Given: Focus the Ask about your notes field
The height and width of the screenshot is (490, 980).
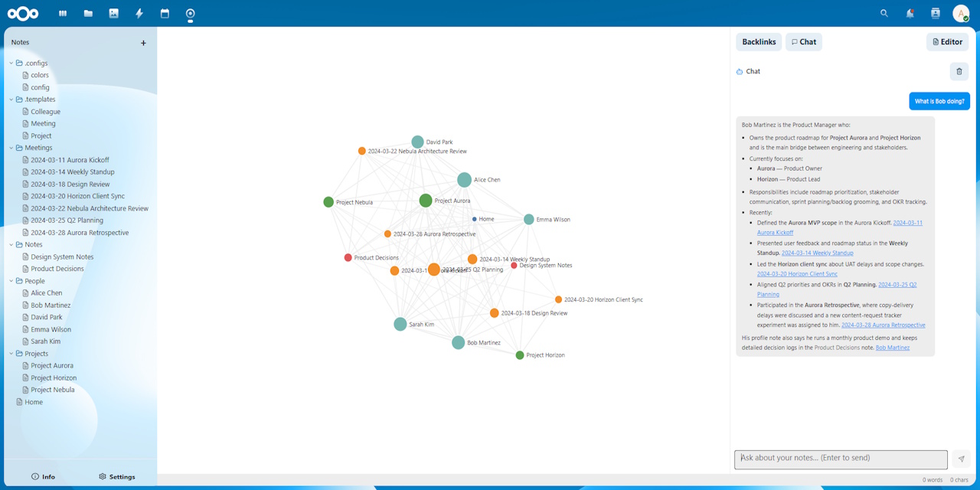Looking at the screenshot, I should pyautogui.click(x=841, y=459).
